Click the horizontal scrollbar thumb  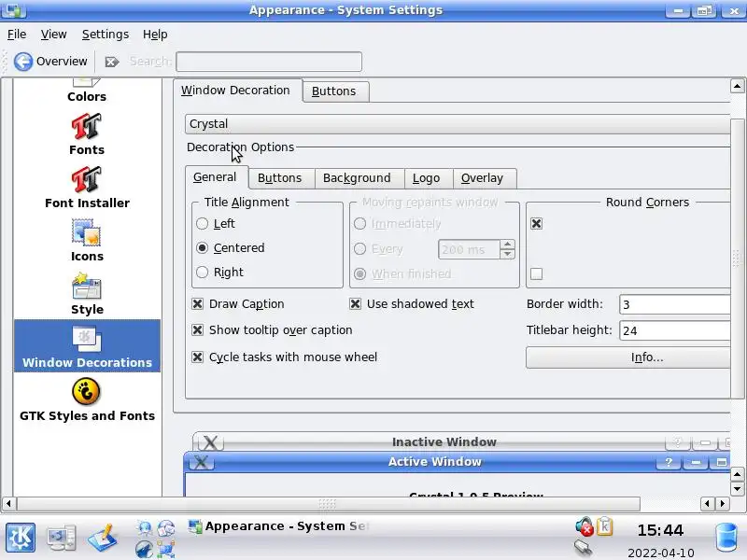[328, 503]
